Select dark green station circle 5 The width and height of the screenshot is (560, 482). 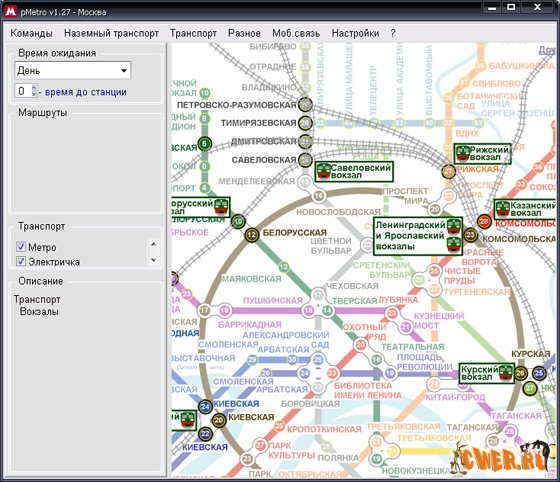[205, 144]
